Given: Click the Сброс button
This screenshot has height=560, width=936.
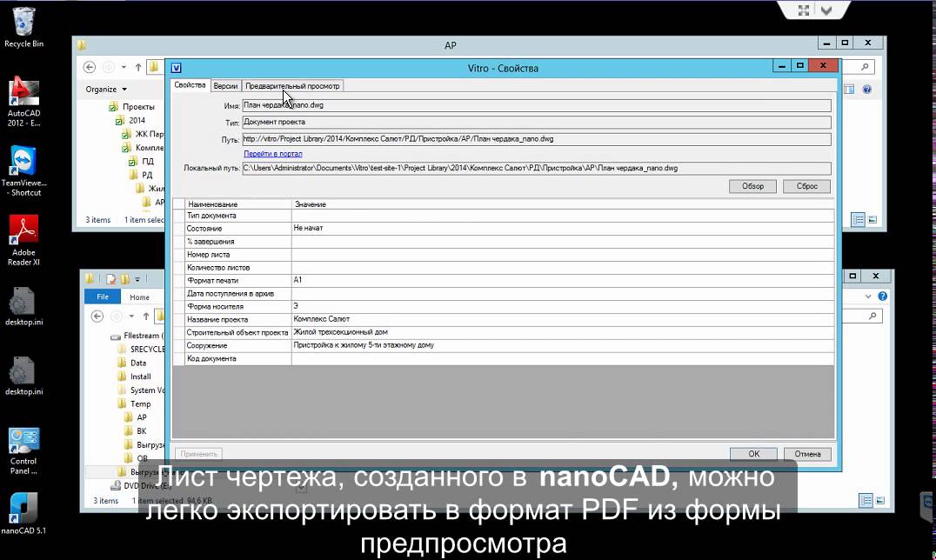Looking at the screenshot, I should tap(806, 186).
